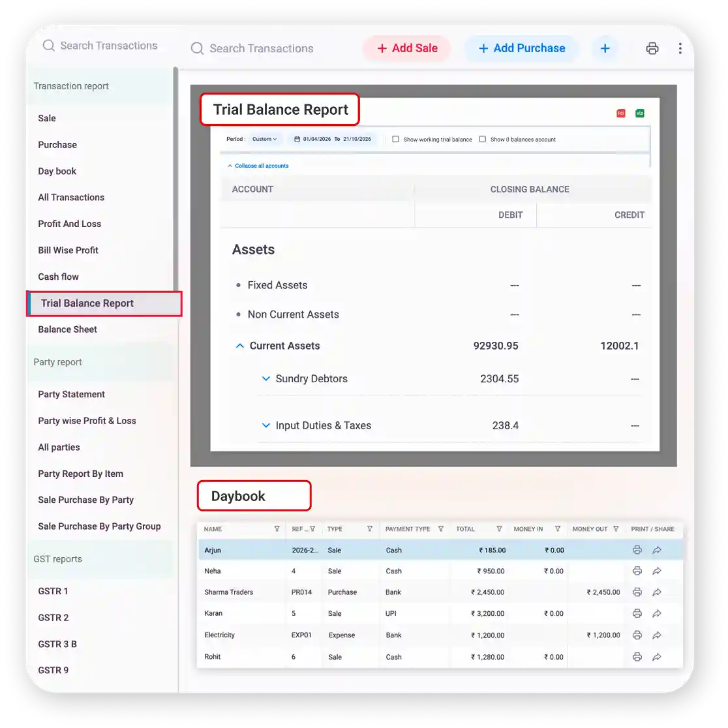Click the Add Purchase button

pos(521,48)
